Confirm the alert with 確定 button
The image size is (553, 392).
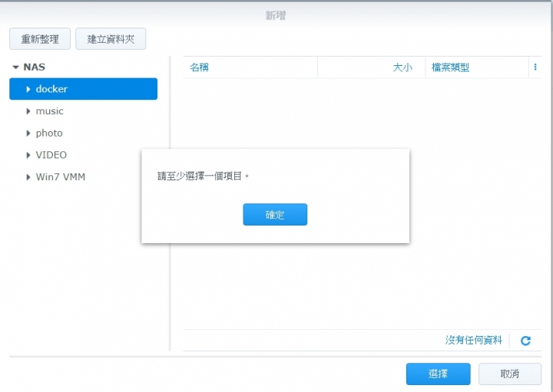click(275, 215)
